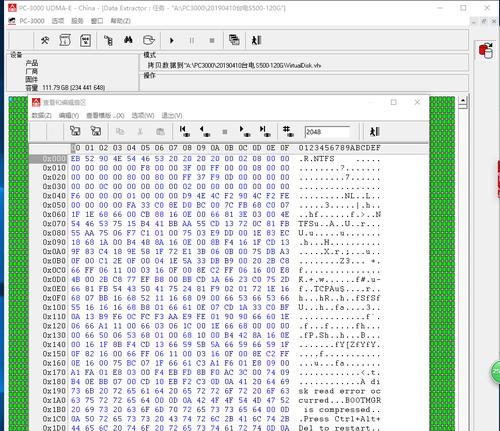
Task: Click ASCII column header 0123456789ABCDEF
Action: click(340, 148)
